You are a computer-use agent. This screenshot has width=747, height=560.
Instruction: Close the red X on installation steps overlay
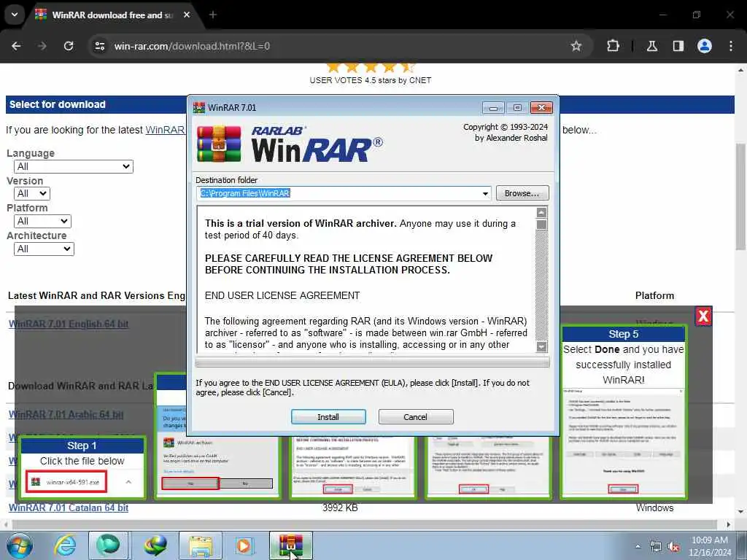coord(703,316)
